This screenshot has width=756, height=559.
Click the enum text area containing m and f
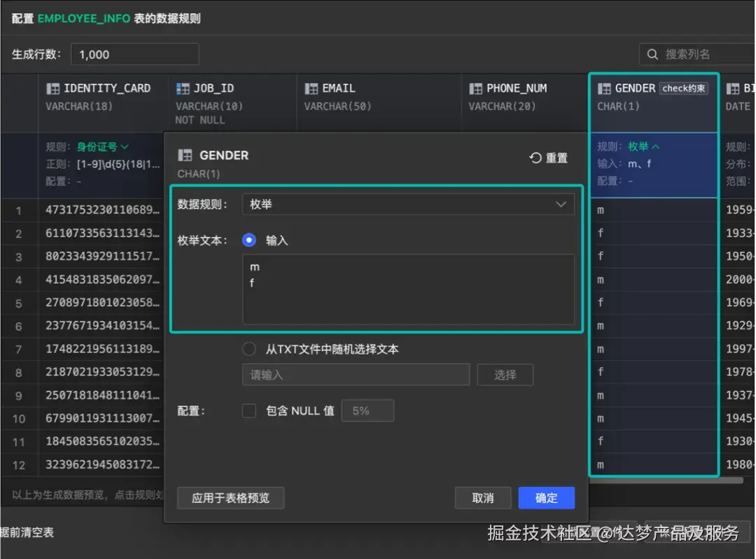[x=408, y=289]
